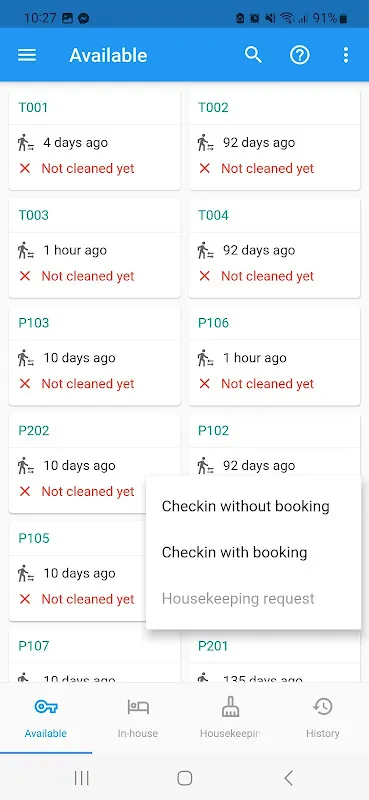369x800 pixels.
Task: Choose the Housekeeping request option
Action: 238,598
